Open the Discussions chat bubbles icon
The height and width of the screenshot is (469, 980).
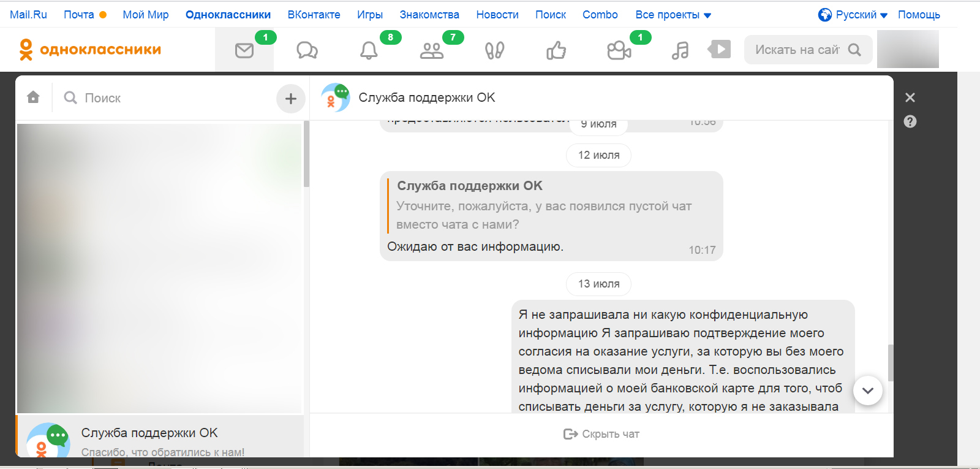click(x=307, y=50)
